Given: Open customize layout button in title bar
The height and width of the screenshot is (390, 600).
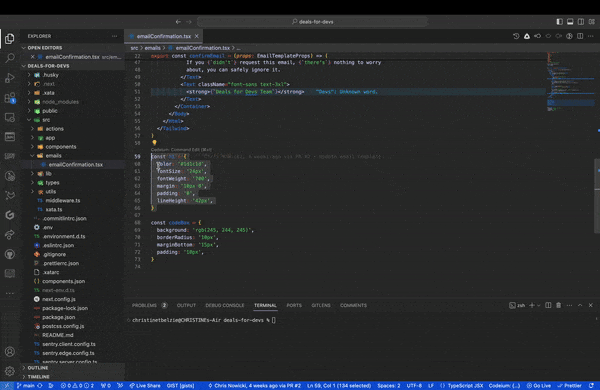Looking at the screenshot, I should tap(592, 22).
